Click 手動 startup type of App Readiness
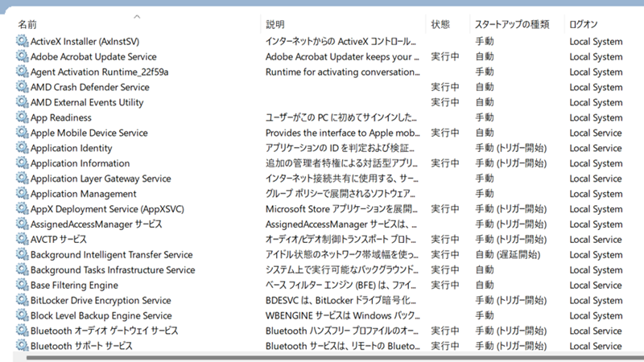This screenshot has width=644, height=362. tap(485, 117)
